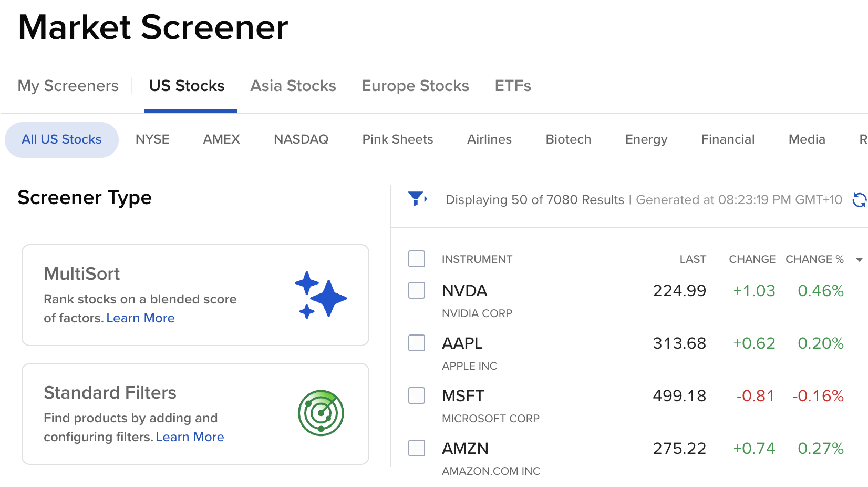This screenshot has height=487, width=868.
Task: Switch to the Europe Stocks tab
Action: tap(415, 86)
